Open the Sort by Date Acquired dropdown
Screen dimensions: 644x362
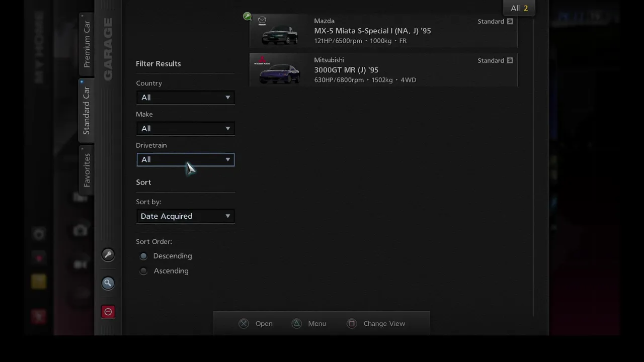coord(185,216)
